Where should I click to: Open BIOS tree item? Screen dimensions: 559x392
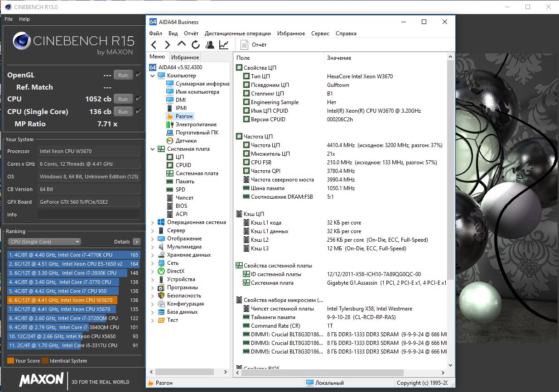point(177,206)
